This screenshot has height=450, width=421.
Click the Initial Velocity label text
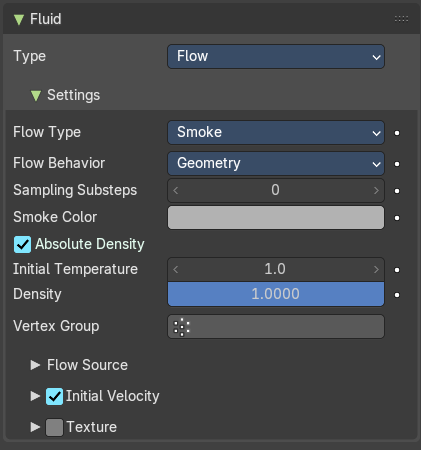pos(113,396)
